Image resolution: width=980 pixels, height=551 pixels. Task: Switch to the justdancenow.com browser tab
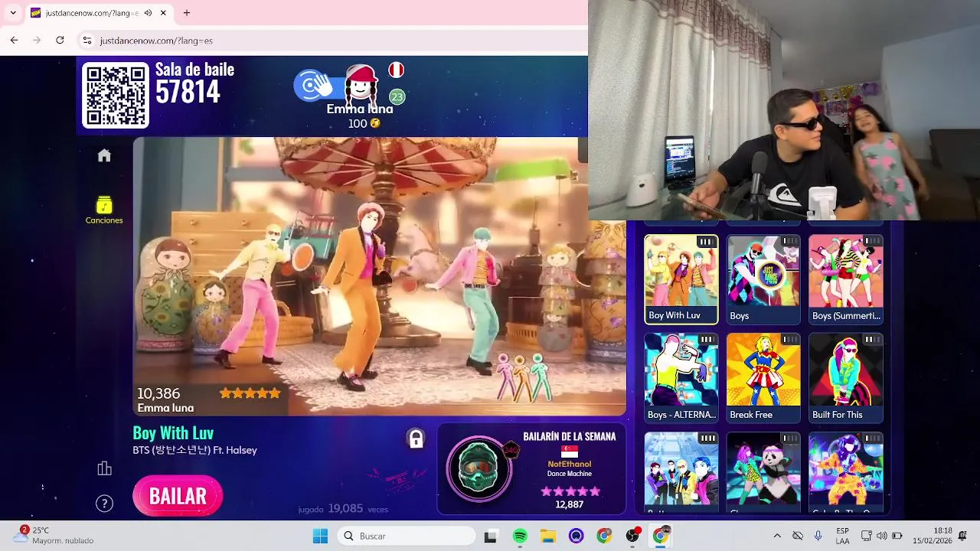(98, 13)
